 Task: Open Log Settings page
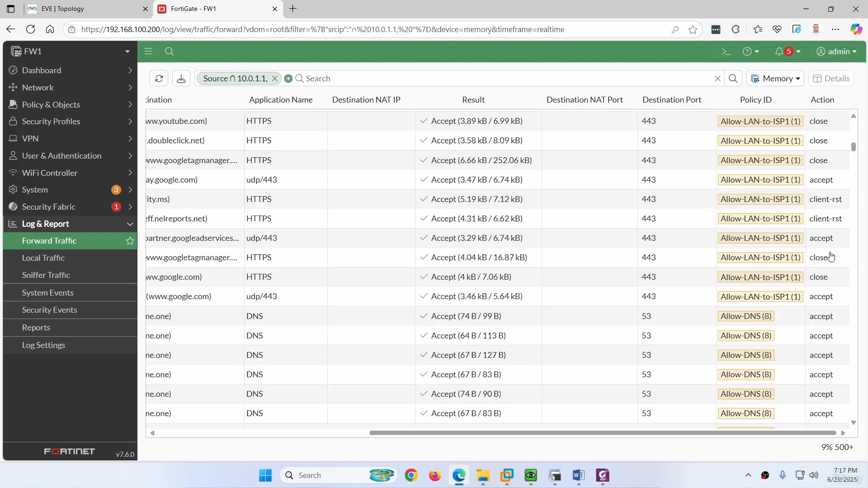pyautogui.click(x=70, y=345)
